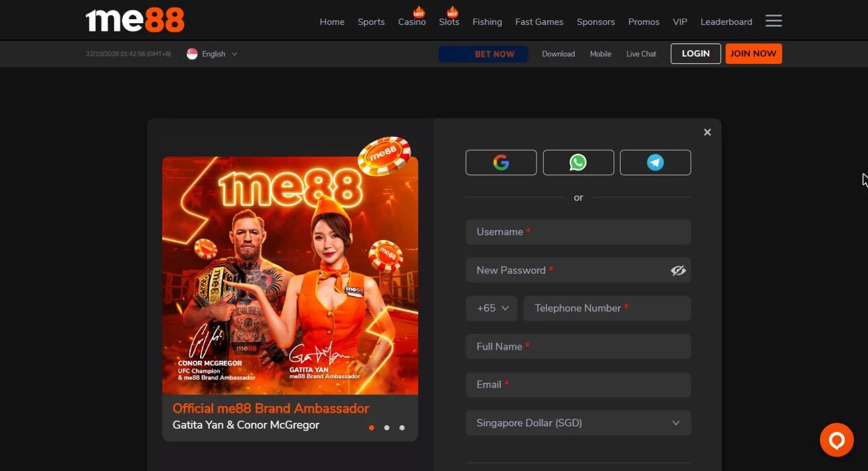
Task: Open the Mobile link
Action: 601,54
